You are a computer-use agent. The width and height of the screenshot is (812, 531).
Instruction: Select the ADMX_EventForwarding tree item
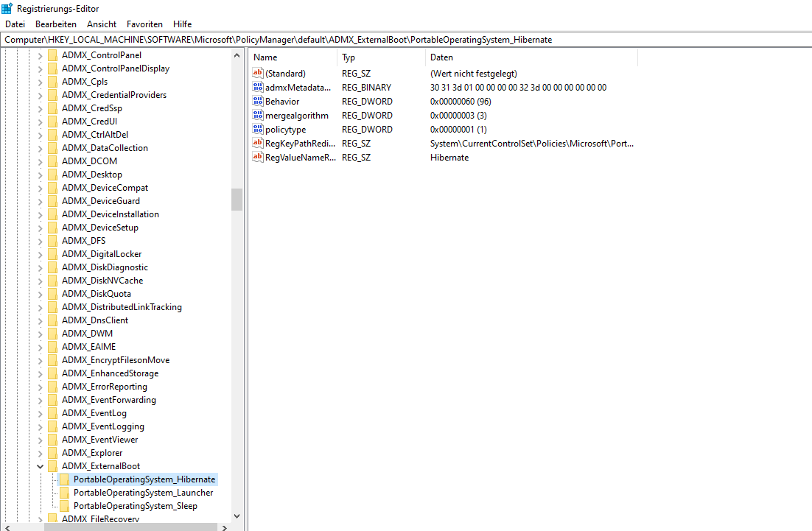[109, 400]
